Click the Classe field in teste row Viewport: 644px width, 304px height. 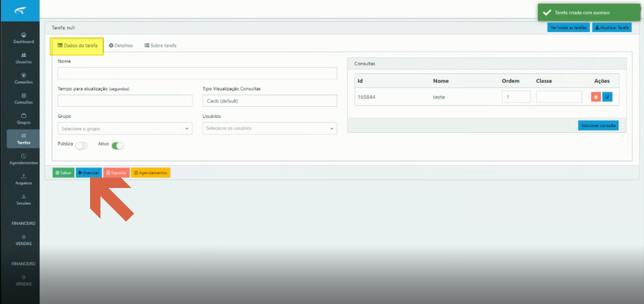[x=559, y=97]
